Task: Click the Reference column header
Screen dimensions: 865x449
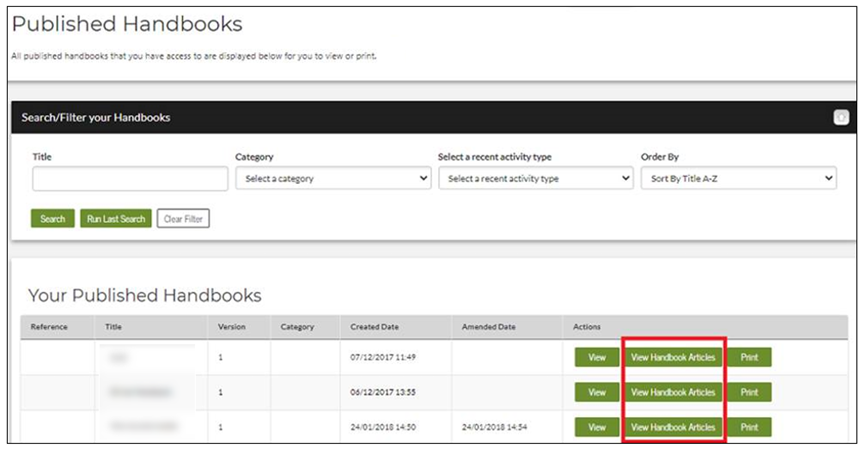Action: pyautogui.click(x=49, y=327)
